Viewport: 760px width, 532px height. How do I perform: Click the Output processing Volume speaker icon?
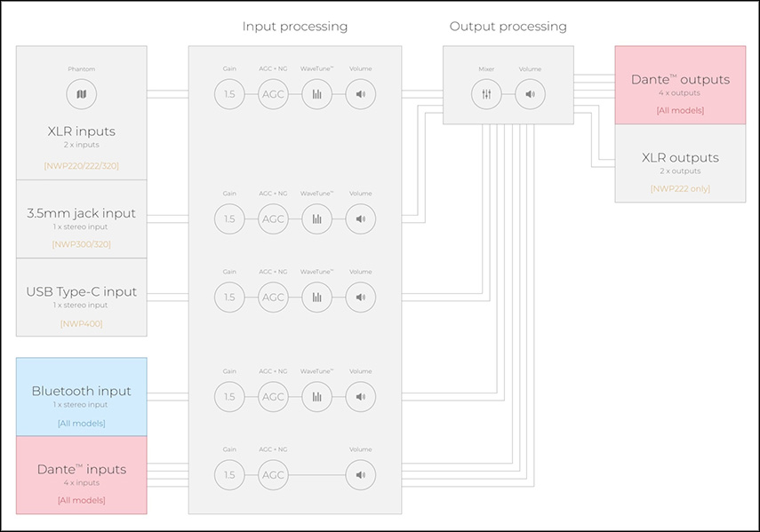click(530, 94)
